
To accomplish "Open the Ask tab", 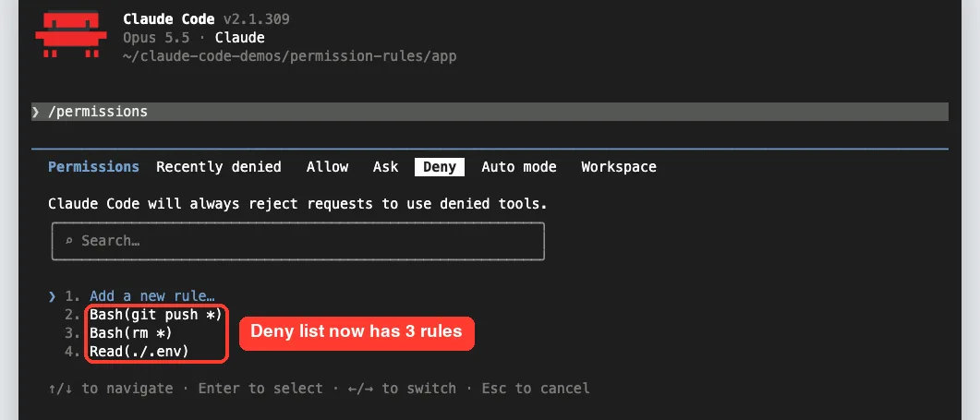I will pyautogui.click(x=385, y=167).
